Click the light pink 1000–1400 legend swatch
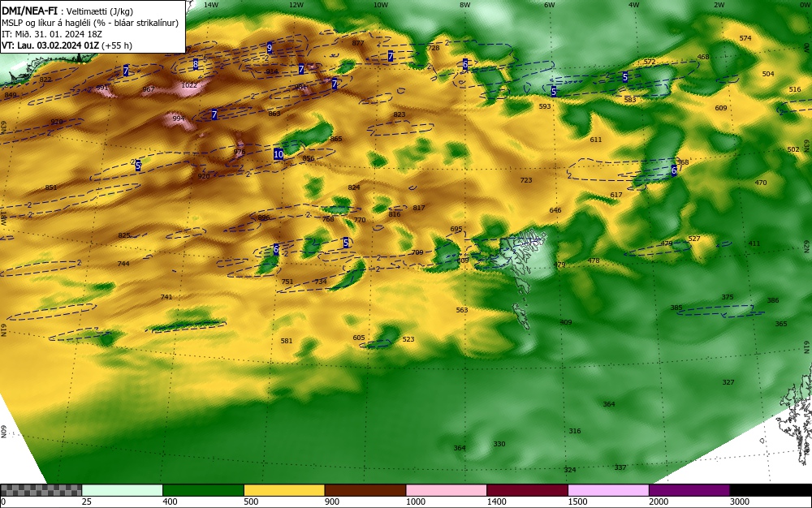Screen dimensions: 812x508 pyautogui.click(x=447, y=490)
